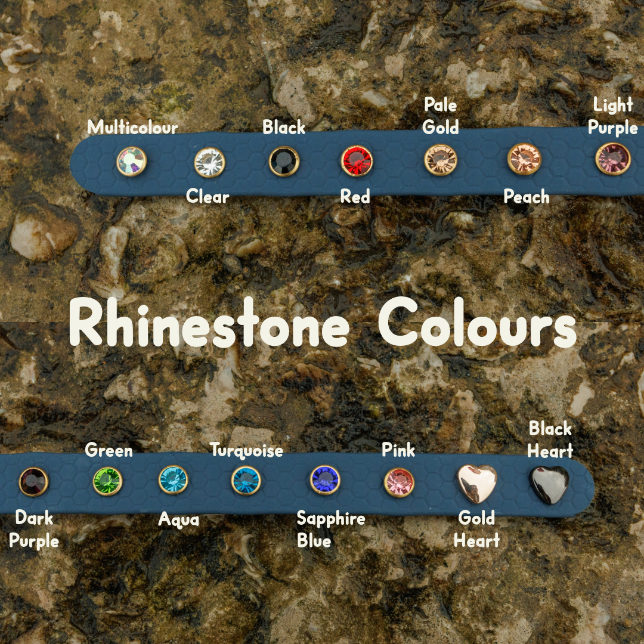Pick the Light Purple rhinestone

[x=613, y=158]
